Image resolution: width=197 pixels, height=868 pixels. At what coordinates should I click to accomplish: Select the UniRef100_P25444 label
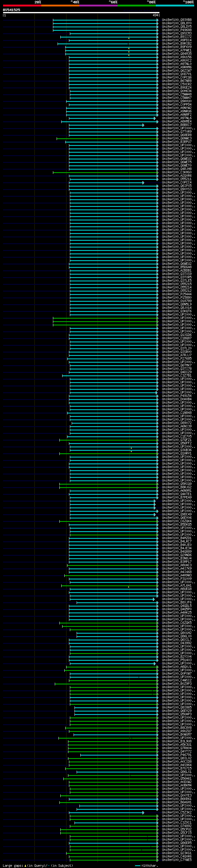[x=177, y=294]
